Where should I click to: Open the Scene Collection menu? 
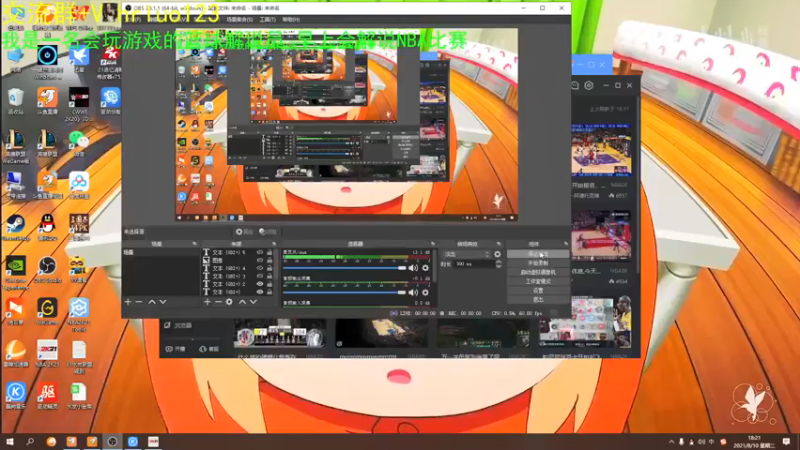pyautogui.click(x=239, y=19)
